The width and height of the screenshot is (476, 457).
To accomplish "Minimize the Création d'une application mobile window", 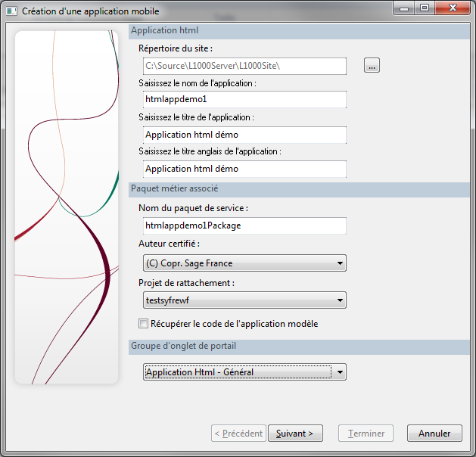I will [x=404, y=8].
